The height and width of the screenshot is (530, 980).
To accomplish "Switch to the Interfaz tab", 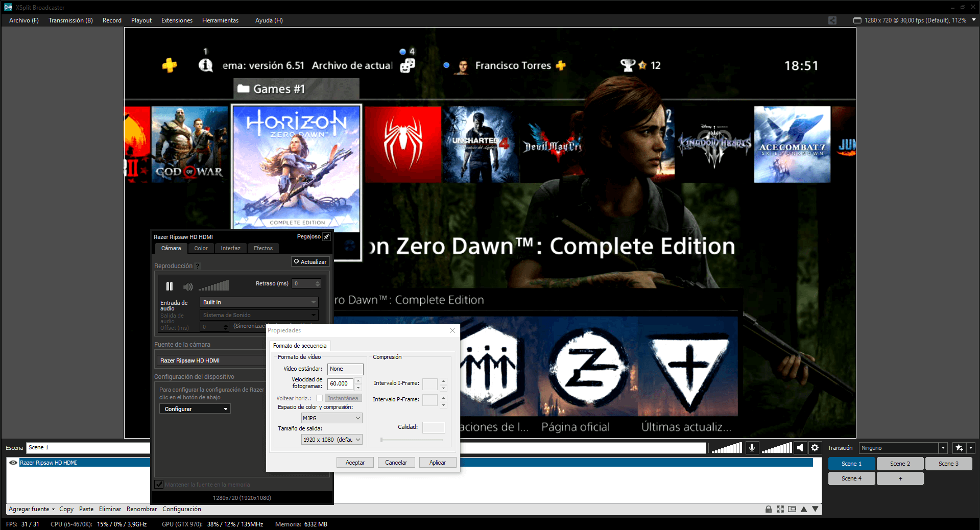I will click(x=230, y=248).
